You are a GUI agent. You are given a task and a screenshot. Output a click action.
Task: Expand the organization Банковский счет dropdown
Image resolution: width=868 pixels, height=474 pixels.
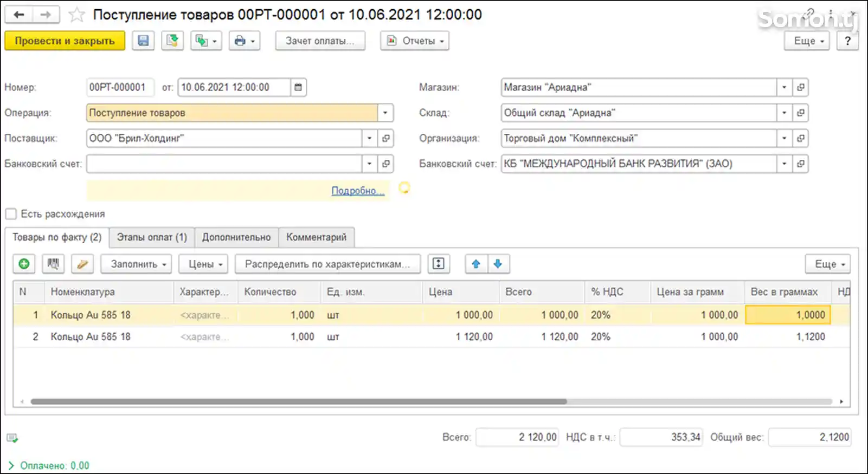coord(784,164)
